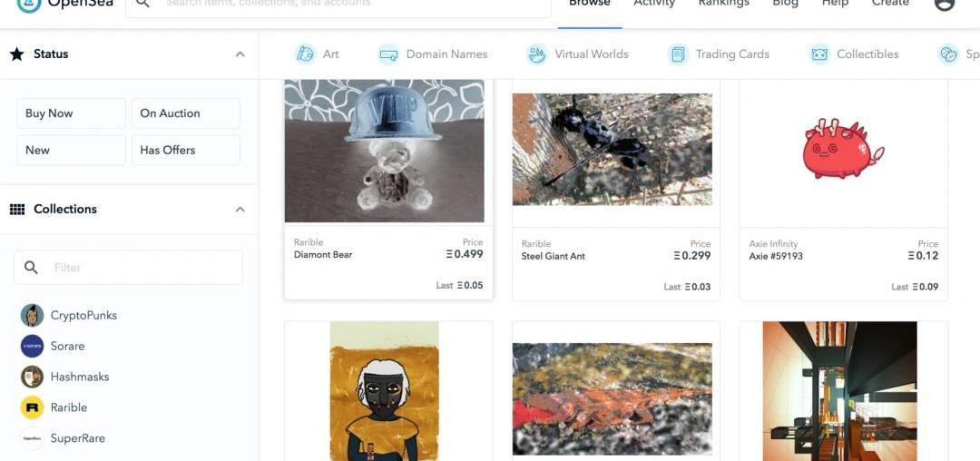This screenshot has width=980, height=461.
Task: Select the Domain Names category icon
Action: tap(388, 54)
